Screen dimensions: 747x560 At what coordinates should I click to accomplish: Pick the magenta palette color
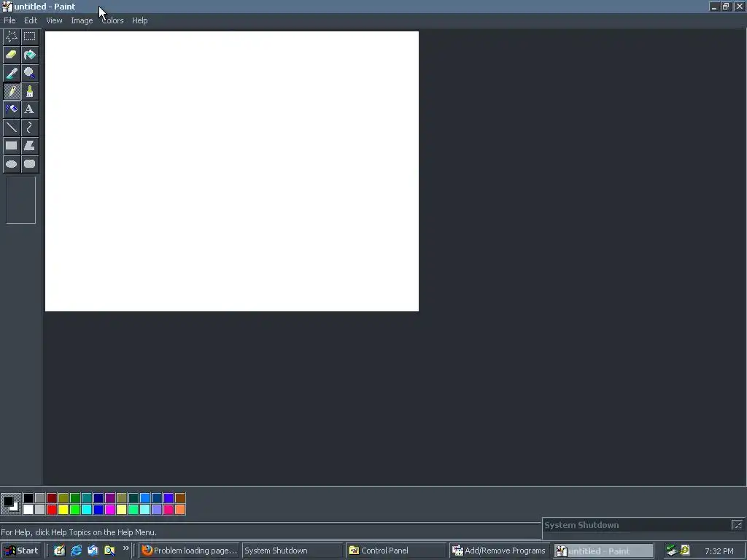[110, 510]
